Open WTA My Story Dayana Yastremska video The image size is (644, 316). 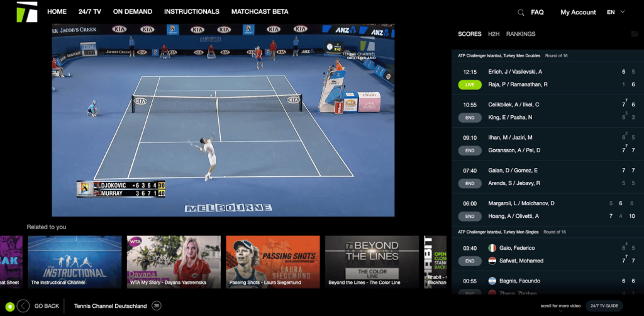[174, 262]
